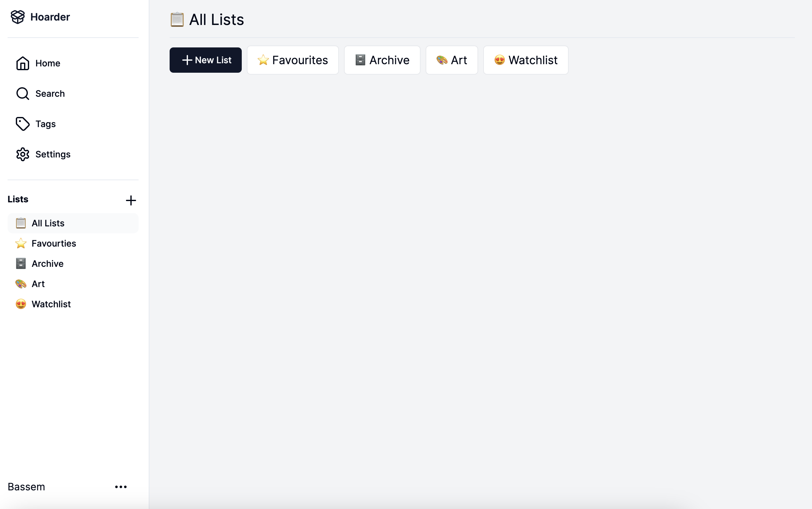Open the Home page icon
The height and width of the screenshot is (509, 812).
pyautogui.click(x=22, y=63)
